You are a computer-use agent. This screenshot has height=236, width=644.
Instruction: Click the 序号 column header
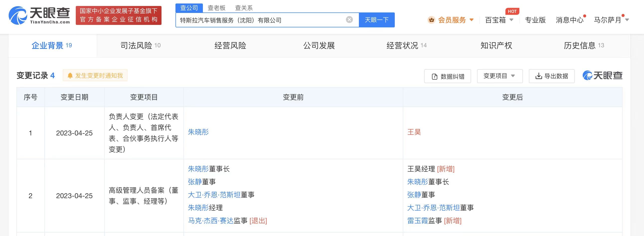coord(30,97)
